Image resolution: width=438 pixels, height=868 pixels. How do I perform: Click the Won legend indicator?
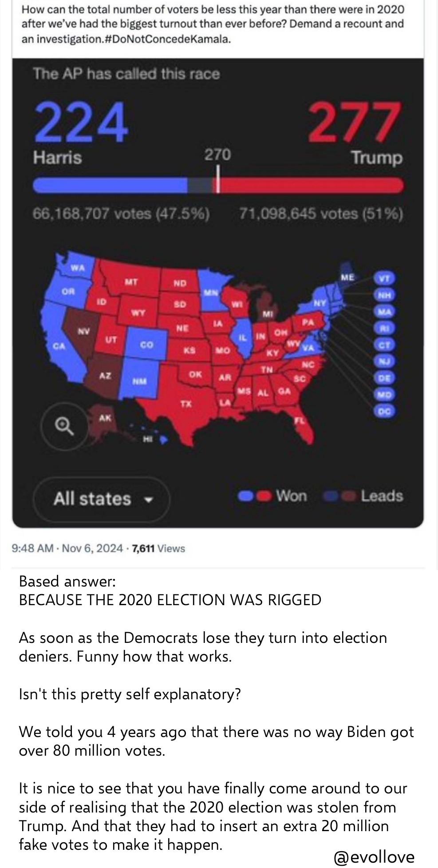click(x=272, y=495)
